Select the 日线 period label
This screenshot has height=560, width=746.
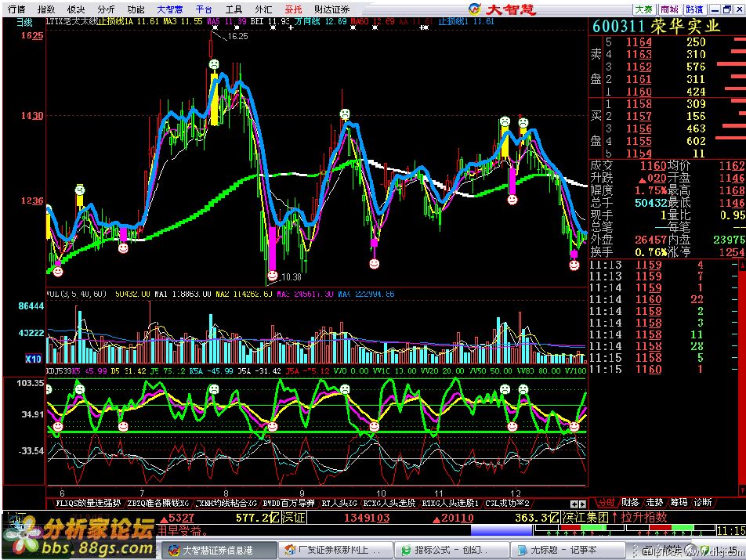click(x=24, y=22)
